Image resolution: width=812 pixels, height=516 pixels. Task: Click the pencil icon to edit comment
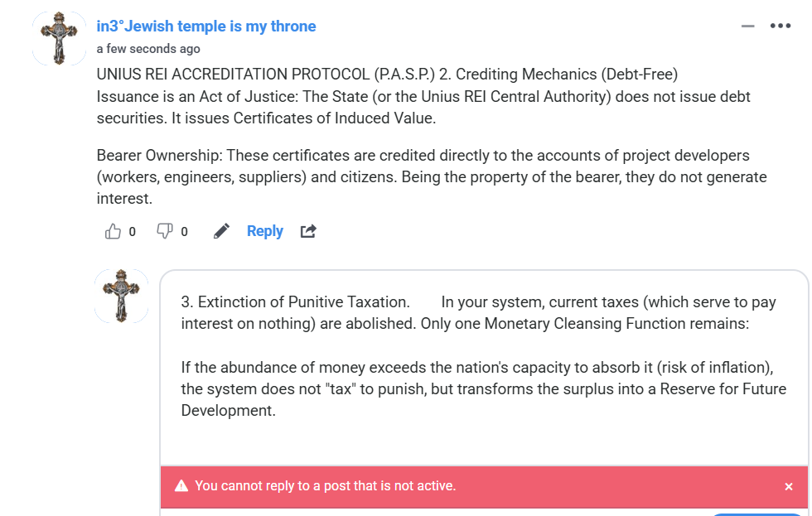(x=221, y=232)
